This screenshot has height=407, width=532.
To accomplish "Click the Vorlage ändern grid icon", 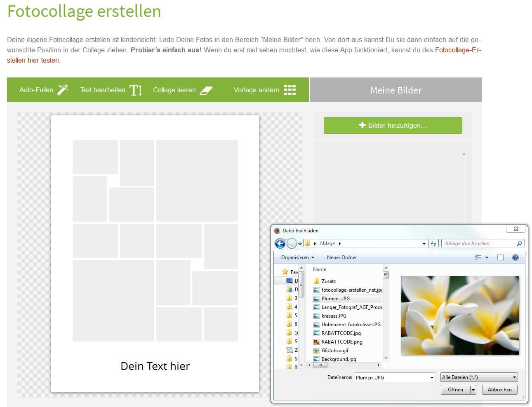I will (x=290, y=90).
